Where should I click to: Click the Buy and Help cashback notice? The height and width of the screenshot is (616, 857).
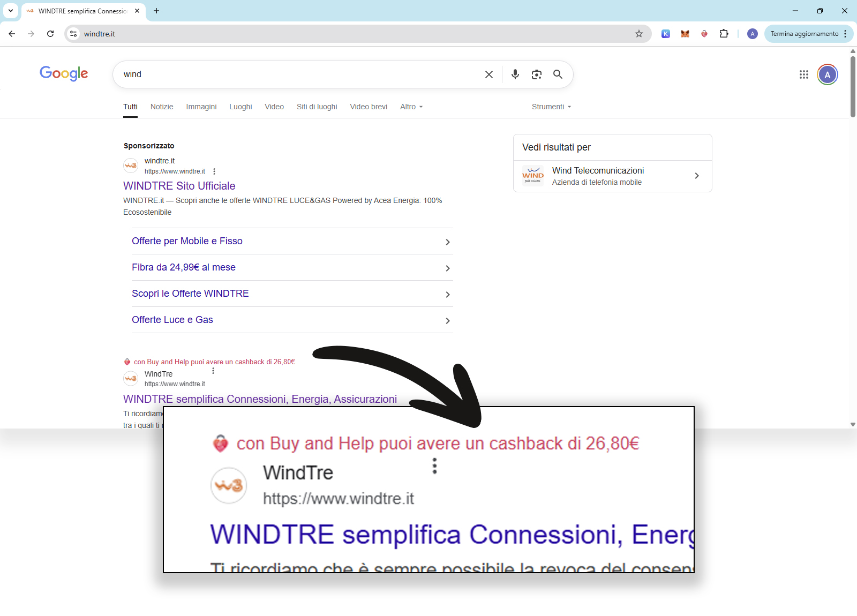click(209, 362)
